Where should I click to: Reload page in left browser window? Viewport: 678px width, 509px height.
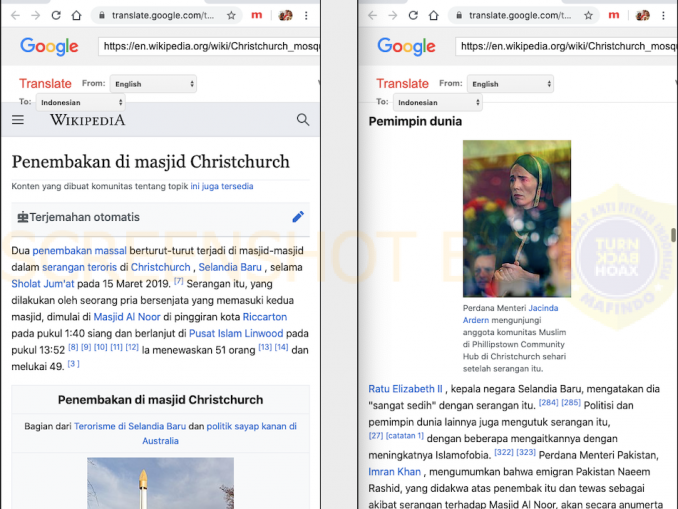[x=56, y=16]
